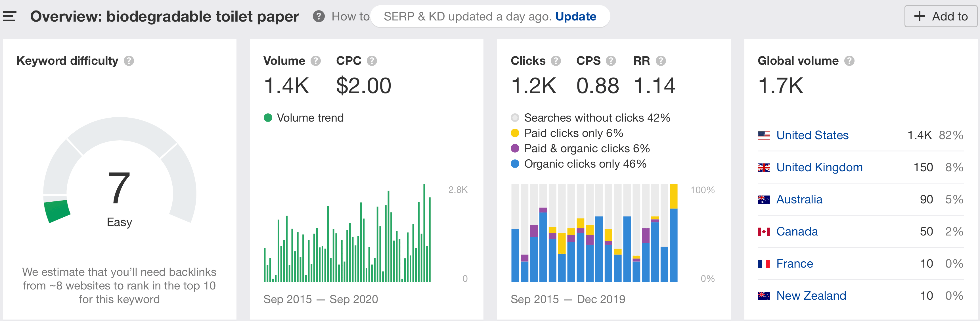The width and height of the screenshot is (980, 321).
Task: Click the help icon beside Keyword difficulty
Action: pos(129,61)
